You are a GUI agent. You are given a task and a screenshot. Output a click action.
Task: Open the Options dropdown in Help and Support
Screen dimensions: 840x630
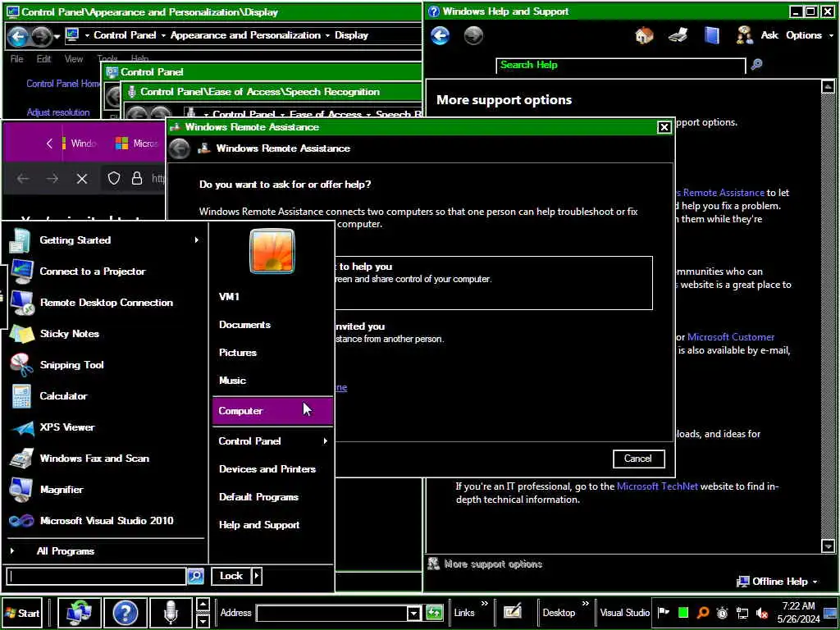pyautogui.click(x=810, y=35)
